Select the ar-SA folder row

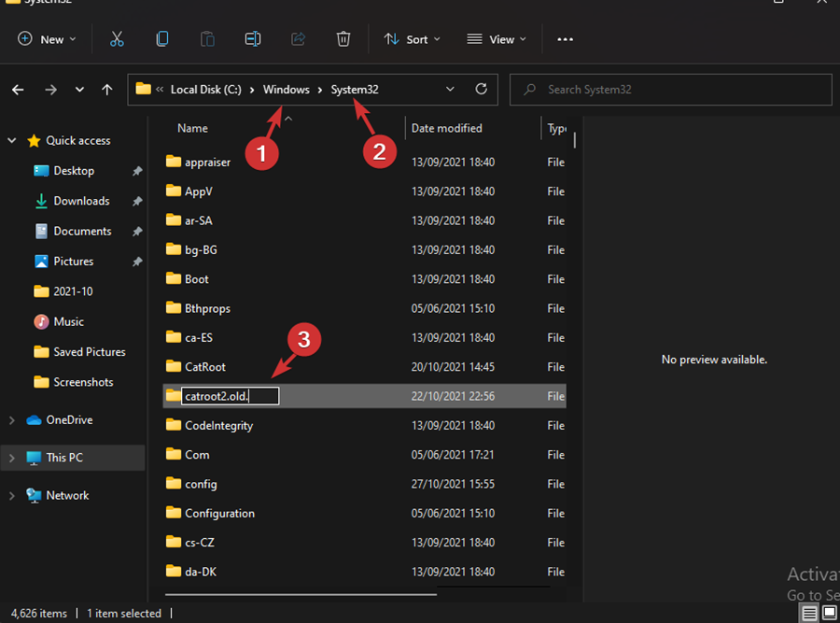point(364,220)
